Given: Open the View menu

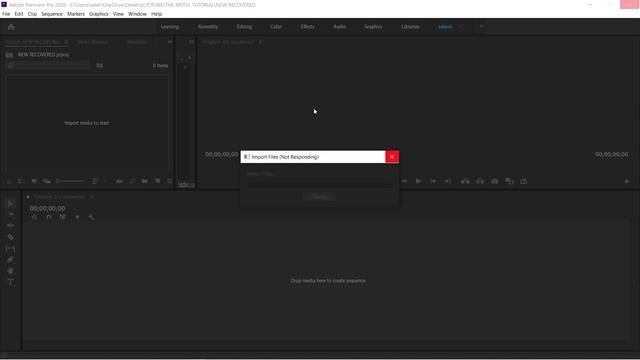Looking at the screenshot, I should (x=118, y=14).
